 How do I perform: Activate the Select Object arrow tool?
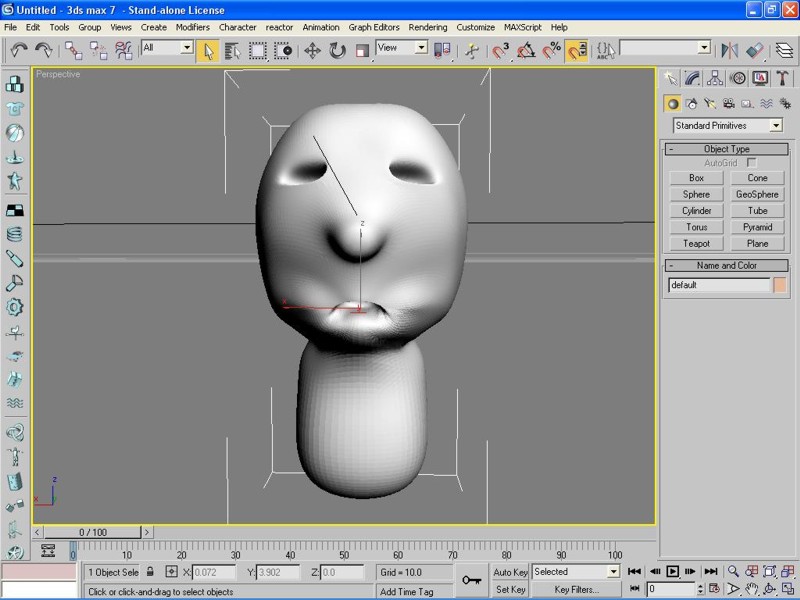208,51
